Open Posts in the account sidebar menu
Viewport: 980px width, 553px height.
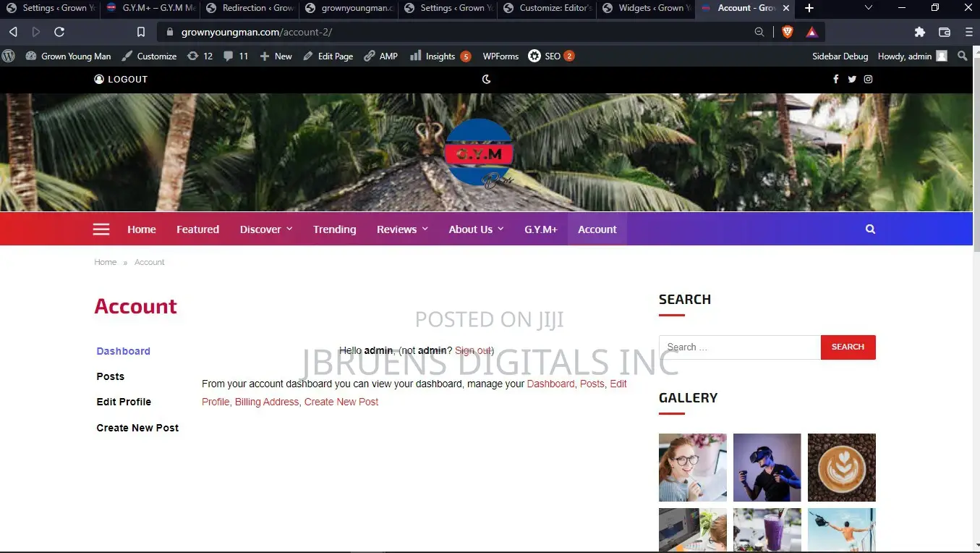click(x=111, y=376)
